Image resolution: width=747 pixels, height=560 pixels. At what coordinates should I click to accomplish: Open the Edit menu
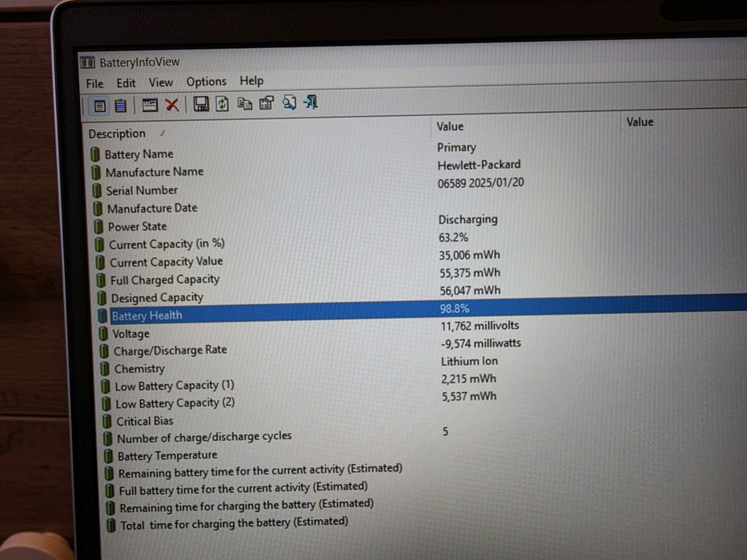coord(126,83)
